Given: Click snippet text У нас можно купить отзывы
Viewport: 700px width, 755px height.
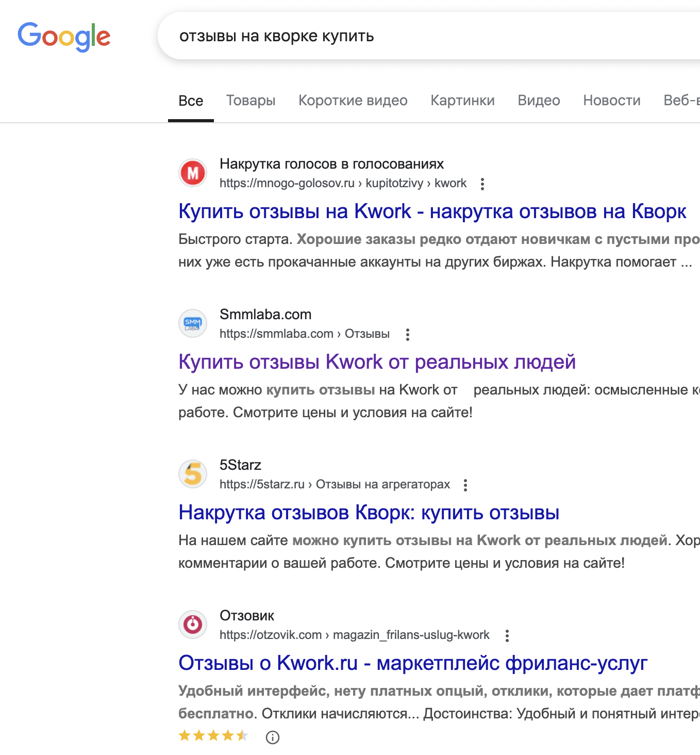Looking at the screenshot, I should click(439, 401).
